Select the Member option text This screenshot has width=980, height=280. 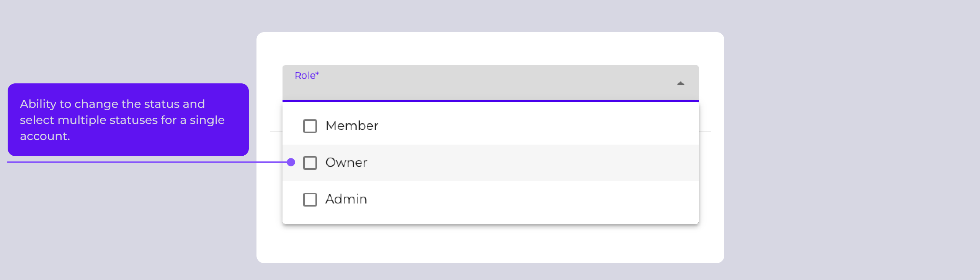(352, 126)
